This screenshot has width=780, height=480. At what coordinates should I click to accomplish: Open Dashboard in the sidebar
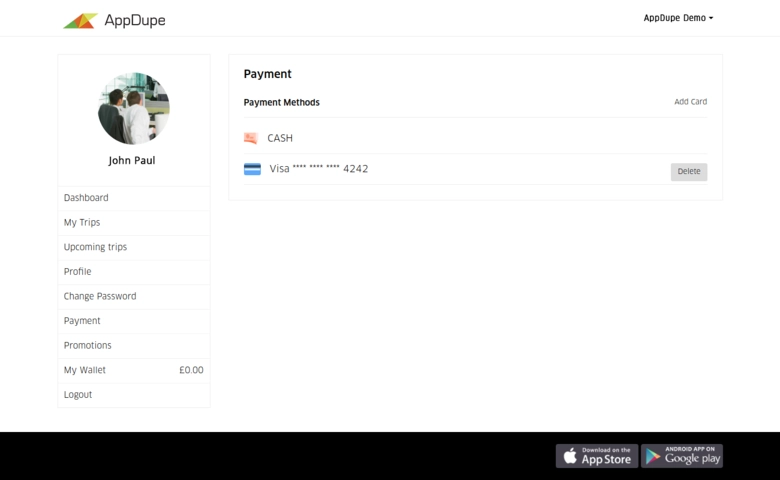(134, 198)
